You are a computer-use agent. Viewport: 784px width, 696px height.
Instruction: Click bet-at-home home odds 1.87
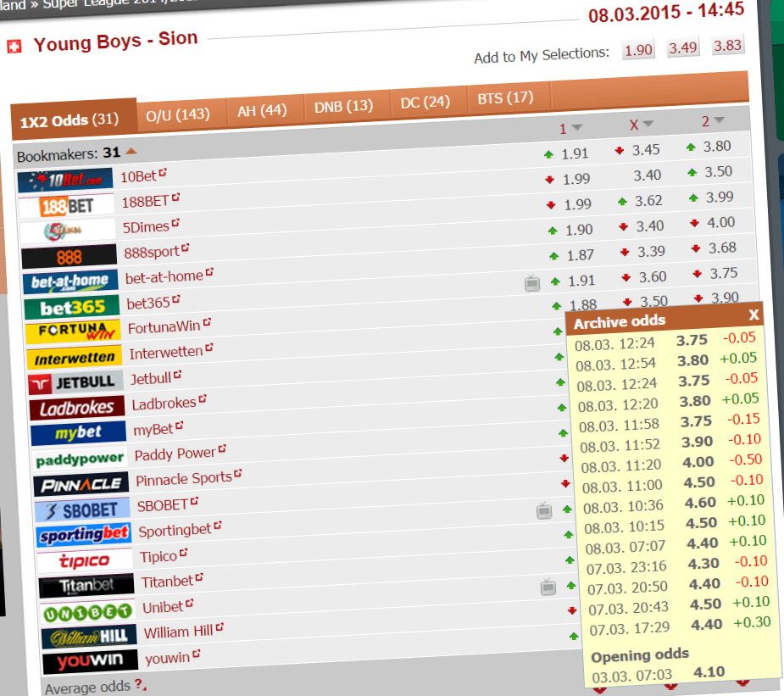(580, 255)
